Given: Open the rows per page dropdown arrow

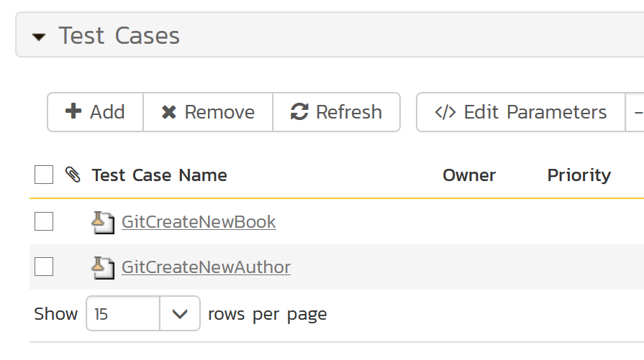Looking at the screenshot, I should pyautogui.click(x=180, y=314).
